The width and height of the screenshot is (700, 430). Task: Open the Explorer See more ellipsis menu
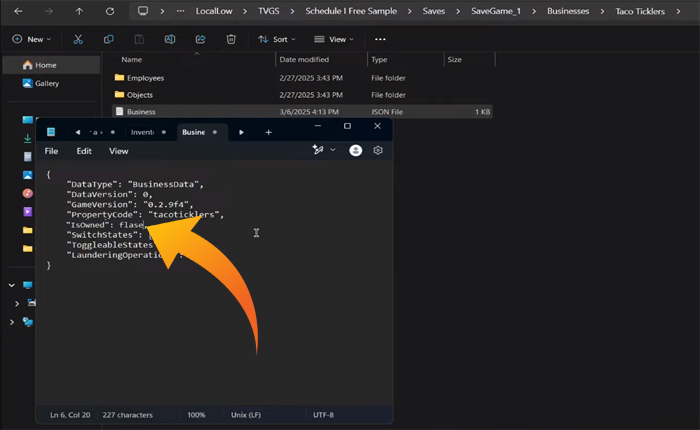380,39
